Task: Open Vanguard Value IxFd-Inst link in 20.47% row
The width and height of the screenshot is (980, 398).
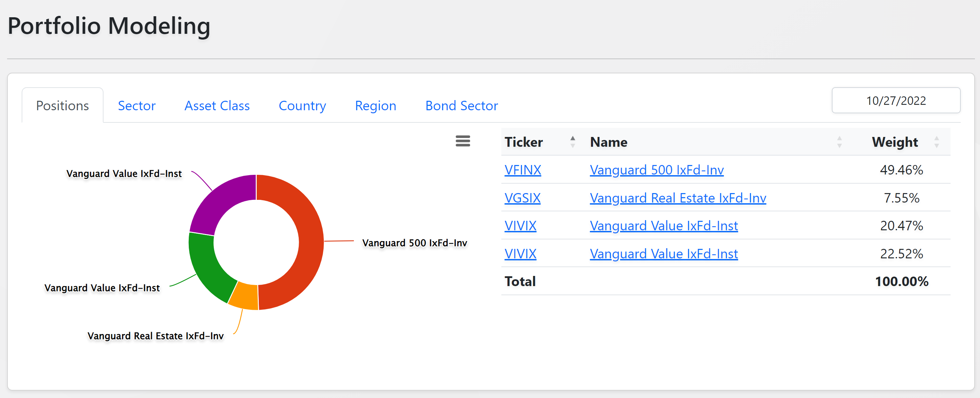Action: click(x=664, y=226)
